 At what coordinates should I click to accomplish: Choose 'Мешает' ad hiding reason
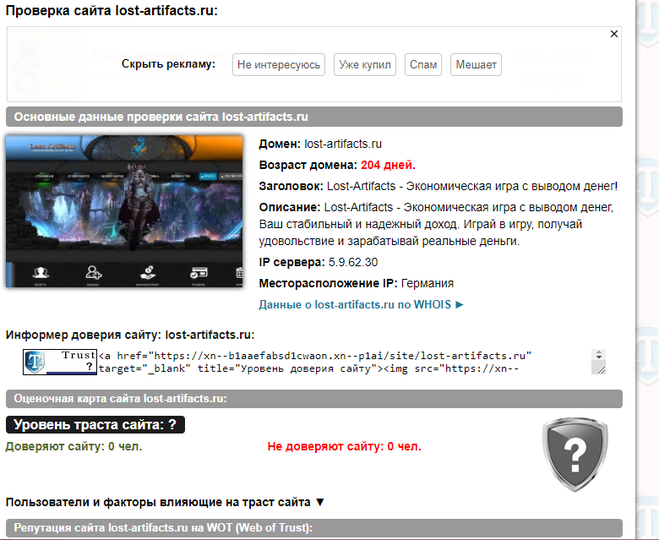(x=476, y=65)
